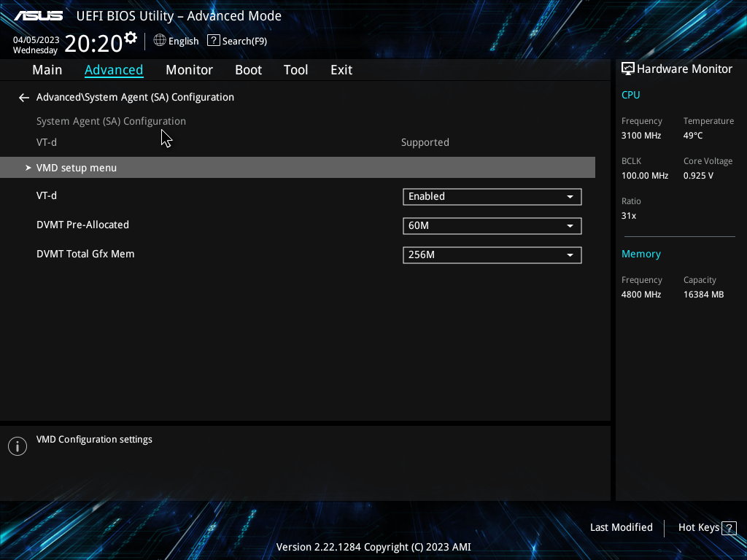747x560 pixels.
Task: Open the Tool menu
Action: pos(295,69)
